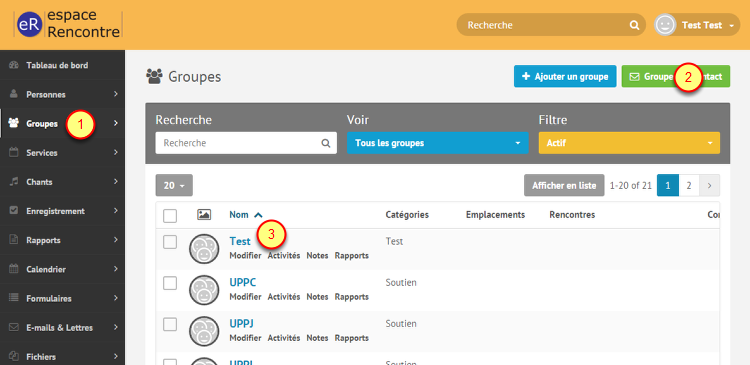Click Activités under UPPC group

click(x=284, y=297)
